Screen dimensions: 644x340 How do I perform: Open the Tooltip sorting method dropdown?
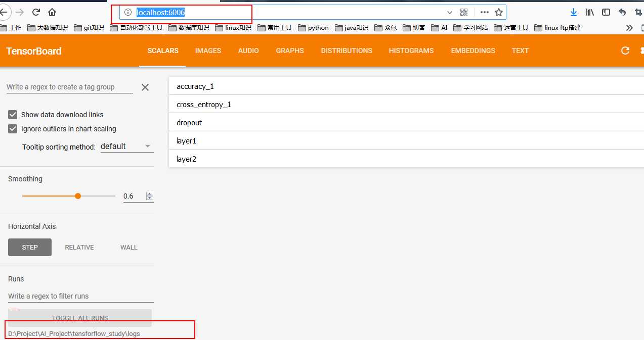(127, 147)
